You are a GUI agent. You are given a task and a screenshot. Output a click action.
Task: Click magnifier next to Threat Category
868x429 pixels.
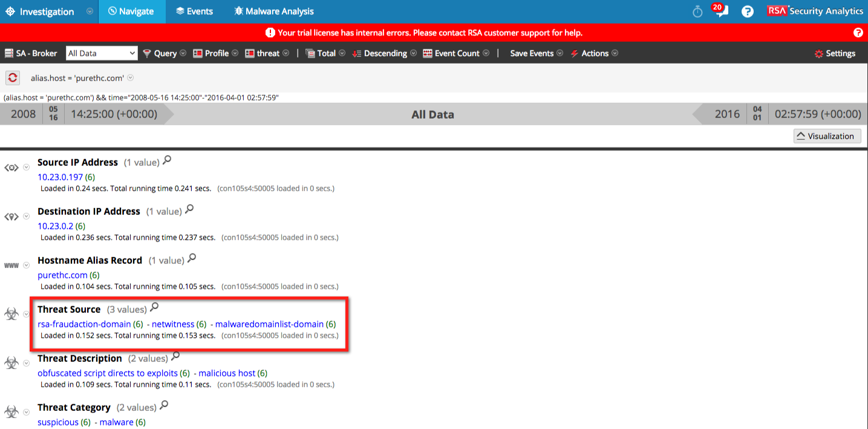163,405
